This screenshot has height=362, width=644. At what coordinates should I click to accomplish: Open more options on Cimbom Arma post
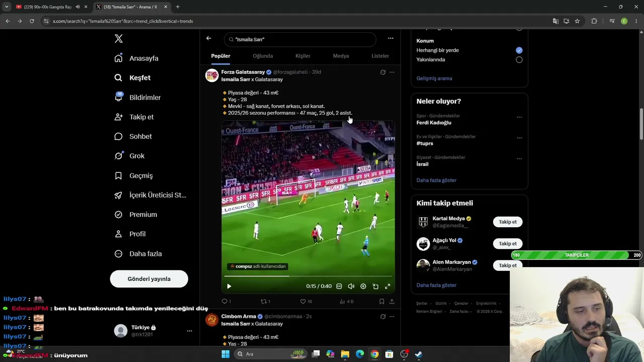click(x=392, y=317)
